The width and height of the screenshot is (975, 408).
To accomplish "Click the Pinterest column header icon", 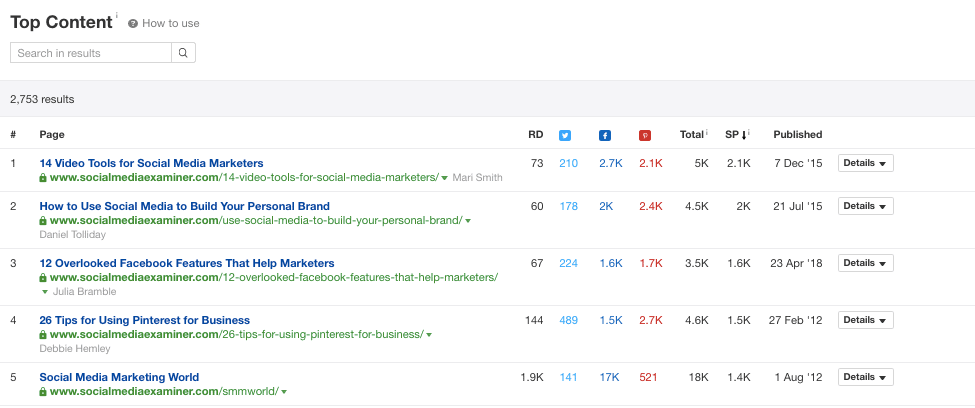I will click(645, 135).
